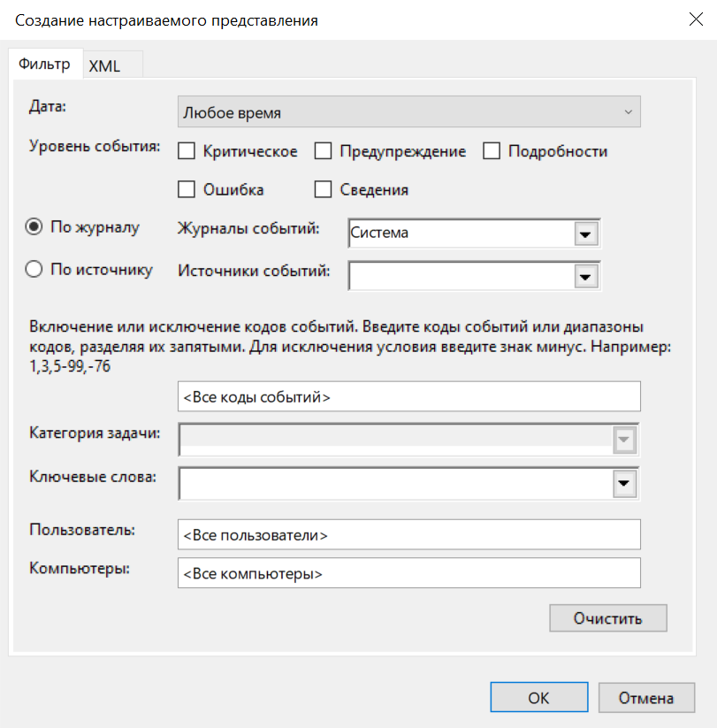Enable the Ошибка event level checkbox
The image size is (717, 728).
pos(187,189)
